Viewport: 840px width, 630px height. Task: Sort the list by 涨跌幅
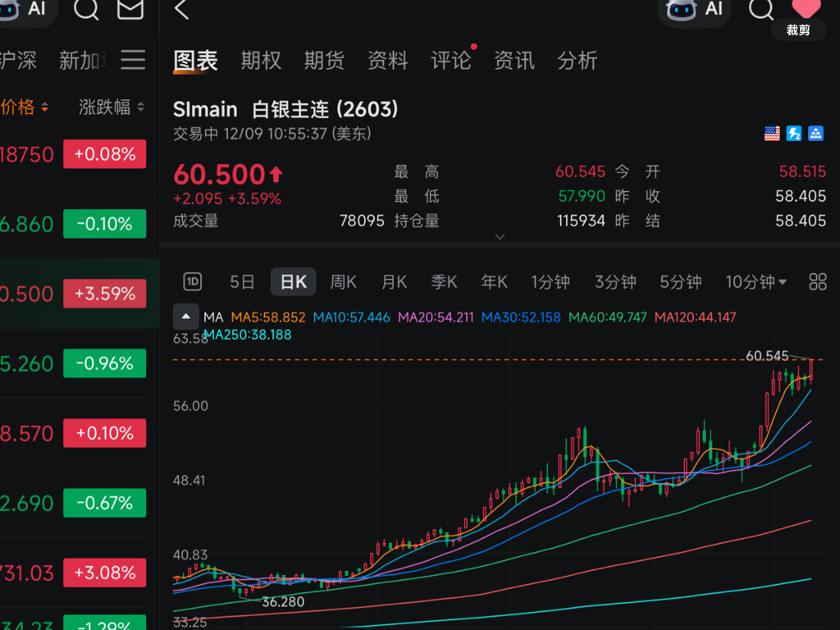[x=112, y=107]
